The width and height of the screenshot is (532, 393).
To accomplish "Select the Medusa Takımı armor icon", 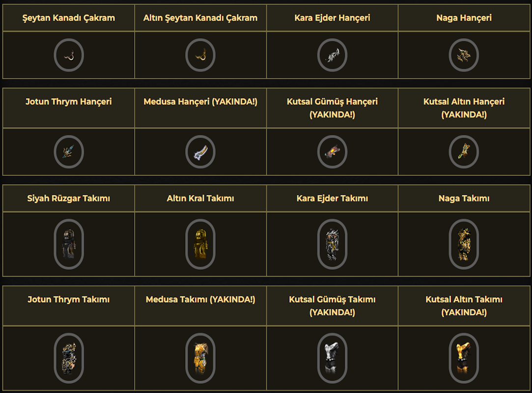I will pyautogui.click(x=200, y=358).
